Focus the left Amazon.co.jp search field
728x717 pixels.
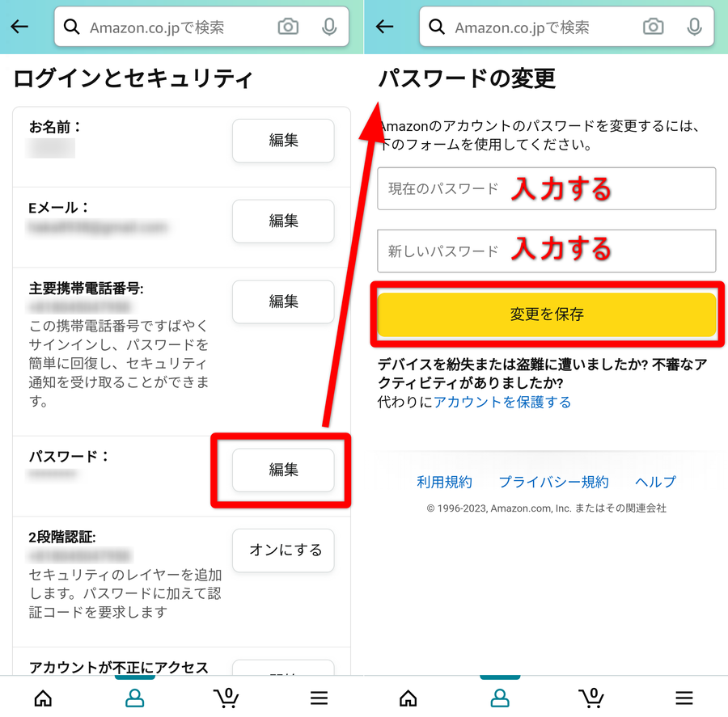pyautogui.click(x=201, y=27)
